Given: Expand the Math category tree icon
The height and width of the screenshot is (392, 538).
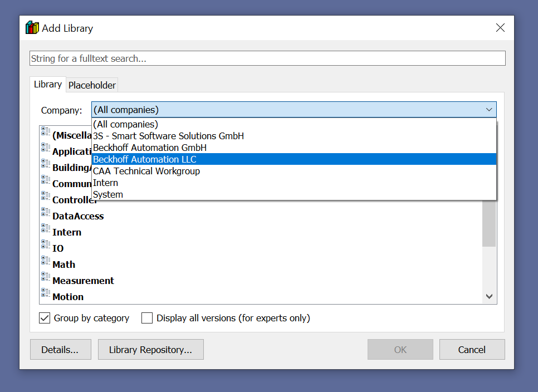Looking at the screenshot, I should 46,260.
